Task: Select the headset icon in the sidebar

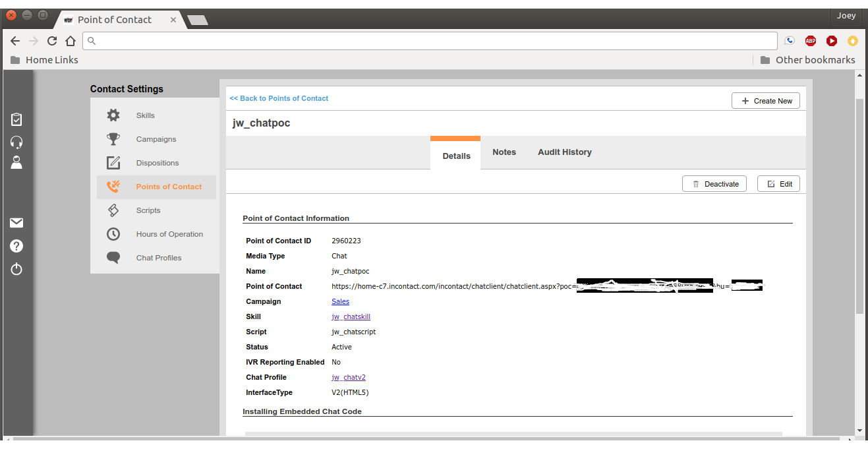Action: 16,142
